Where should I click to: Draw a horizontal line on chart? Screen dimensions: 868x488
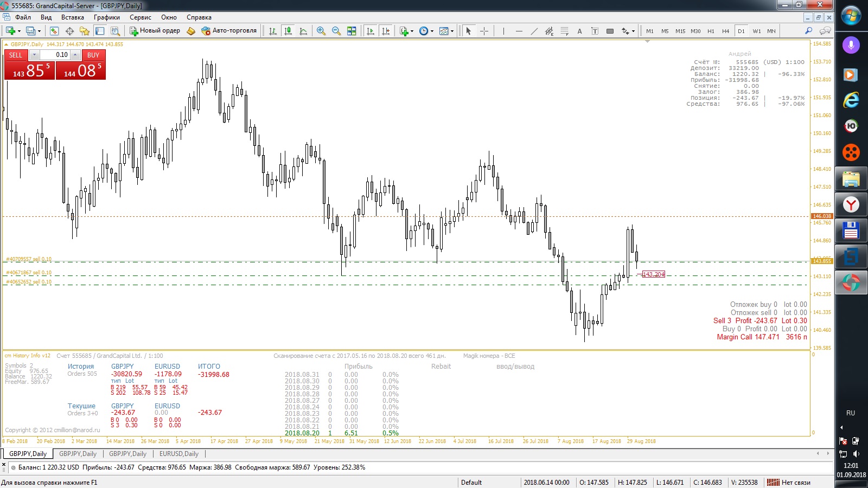519,31
